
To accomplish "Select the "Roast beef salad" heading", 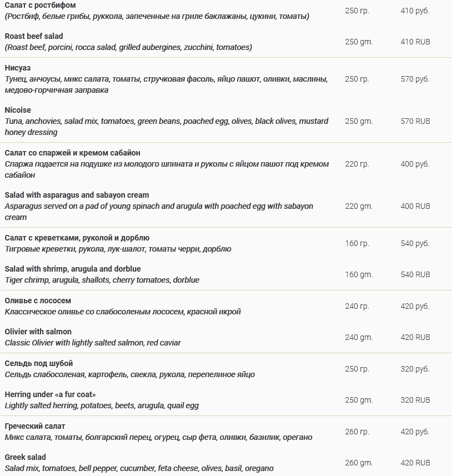I will (34, 36).
